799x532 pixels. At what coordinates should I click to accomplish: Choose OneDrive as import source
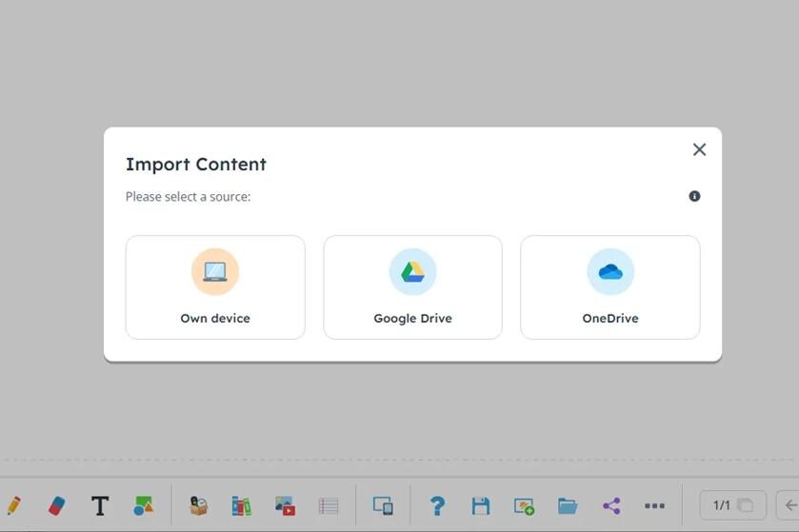609,287
